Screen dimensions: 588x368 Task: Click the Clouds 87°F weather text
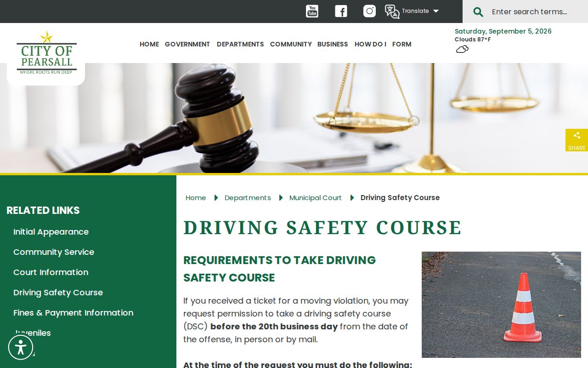click(473, 40)
